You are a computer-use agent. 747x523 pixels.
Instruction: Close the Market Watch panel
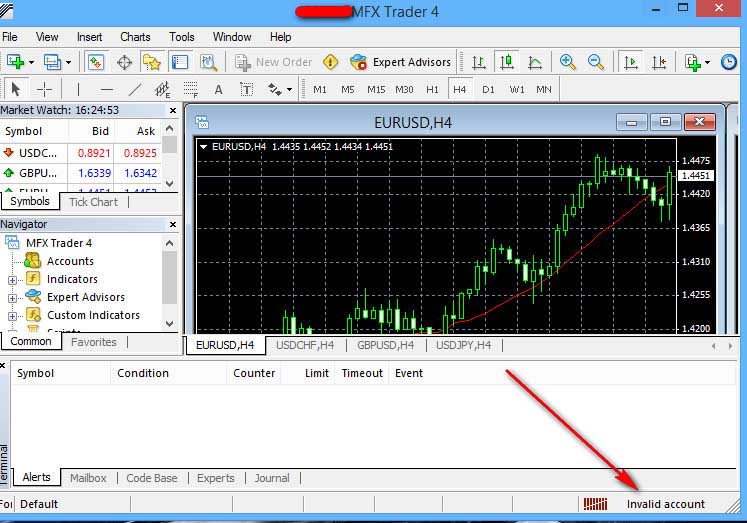[x=173, y=111]
